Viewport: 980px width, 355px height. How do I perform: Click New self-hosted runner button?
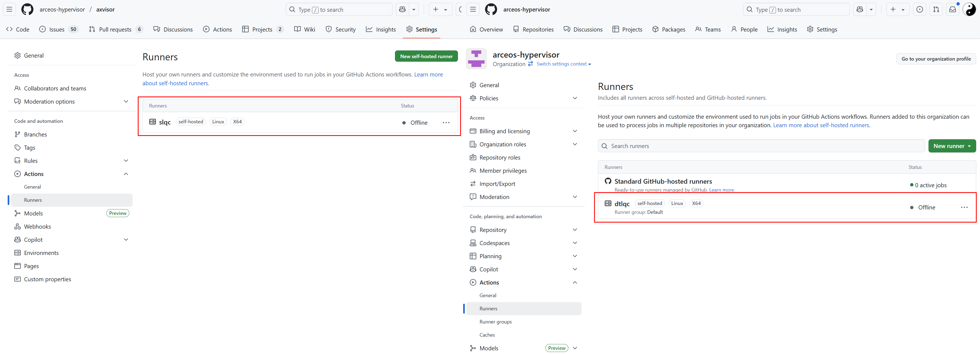[x=426, y=56]
